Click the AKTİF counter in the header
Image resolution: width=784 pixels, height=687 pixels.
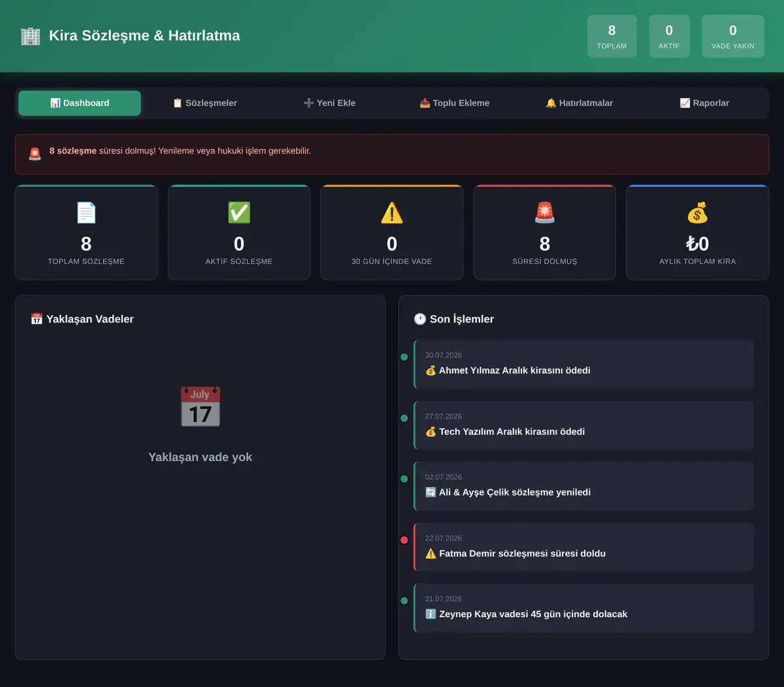point(669,37)
